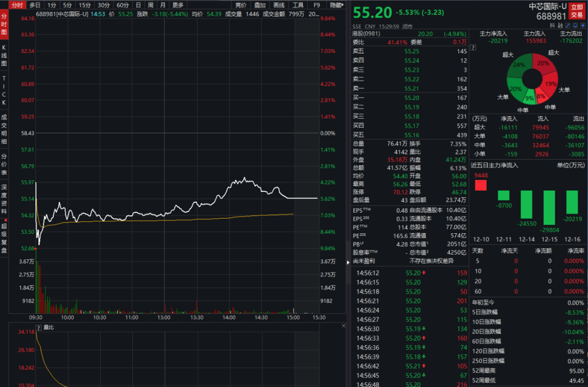The image size is (588, 387).
Task: Toggle the 竞价 auction display
Action: click(241, 5)
